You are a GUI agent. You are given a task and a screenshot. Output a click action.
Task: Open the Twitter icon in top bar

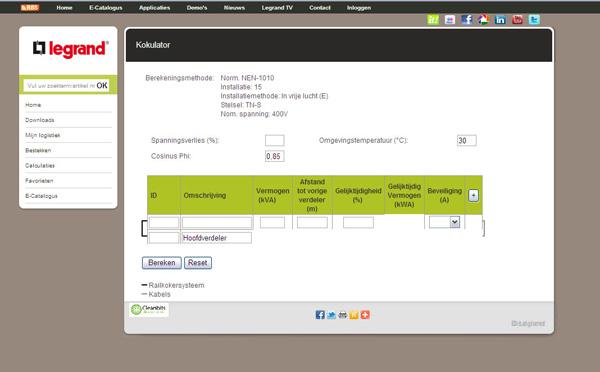[x=534, y=20]
